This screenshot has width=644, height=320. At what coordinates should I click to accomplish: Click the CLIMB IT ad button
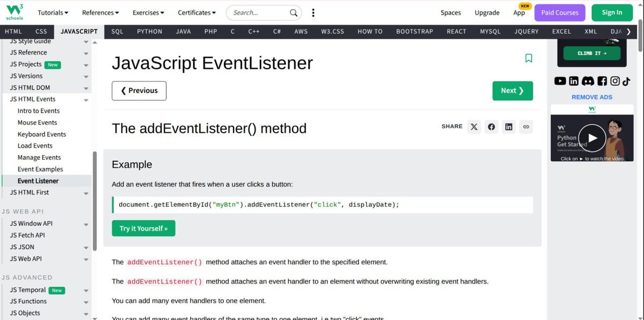(x=592, y=53)
